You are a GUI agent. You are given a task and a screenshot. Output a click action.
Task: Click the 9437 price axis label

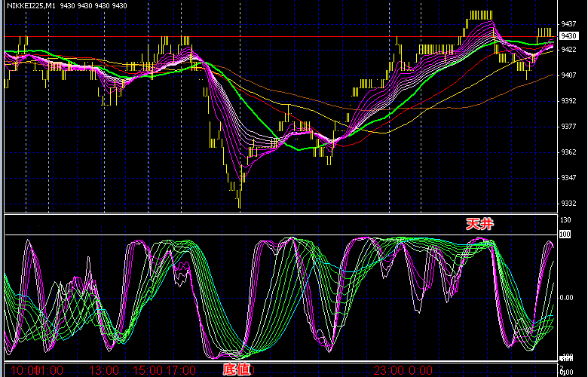tap(568, 23)
